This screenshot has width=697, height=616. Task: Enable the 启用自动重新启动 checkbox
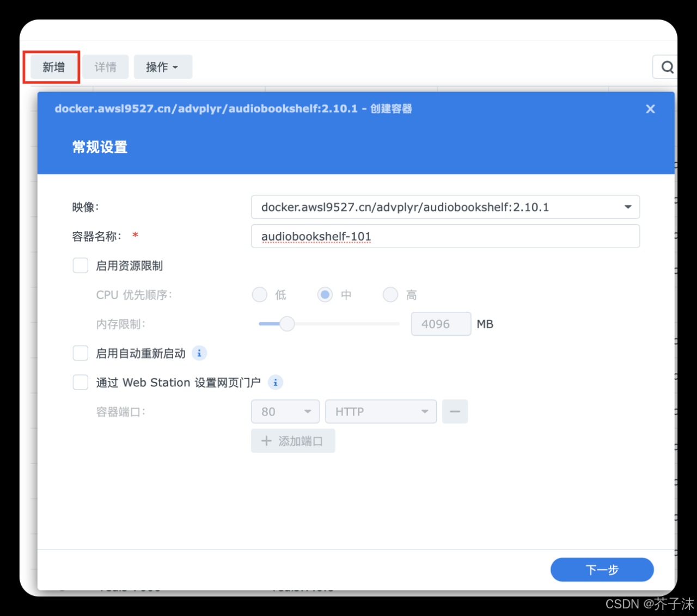click(x=80, y=353)
